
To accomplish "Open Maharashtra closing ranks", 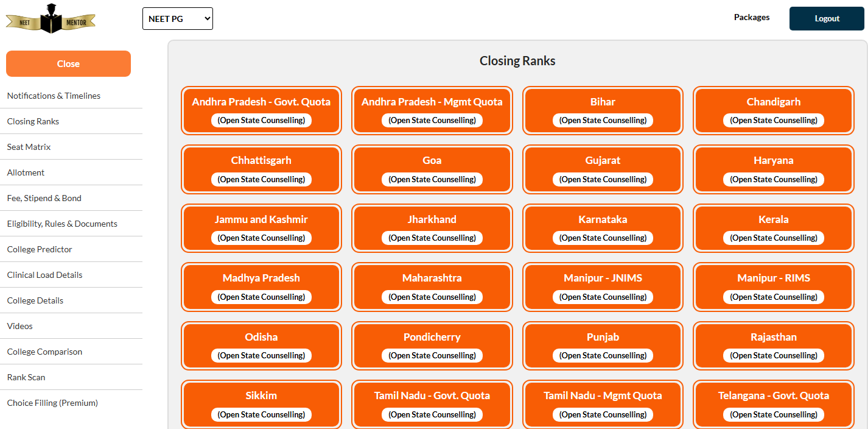I will point(432,287).
